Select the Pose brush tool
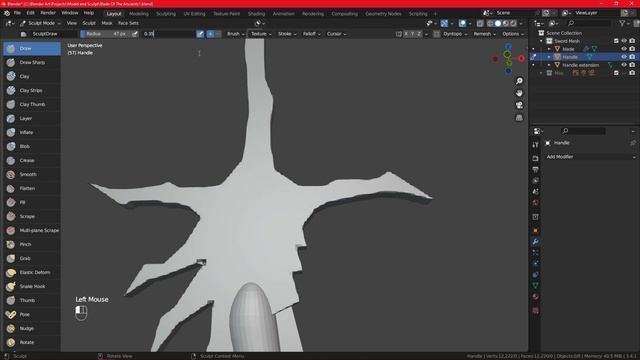The width and height of the screenshot is (640, 360). click(x=32, y=314)
